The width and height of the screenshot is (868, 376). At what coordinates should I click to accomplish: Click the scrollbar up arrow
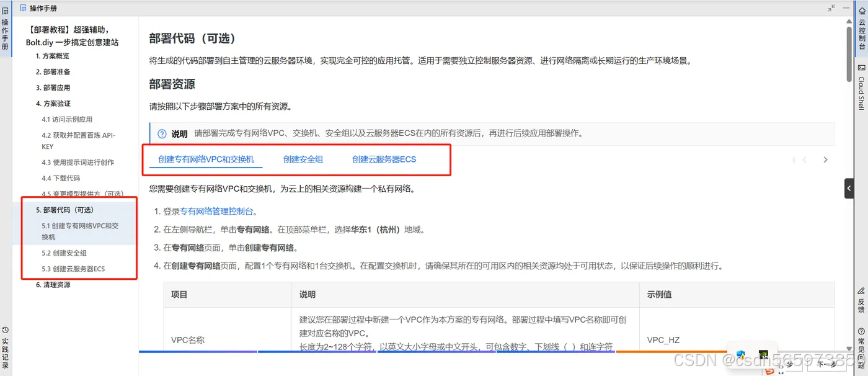click(x=849, y=21)
